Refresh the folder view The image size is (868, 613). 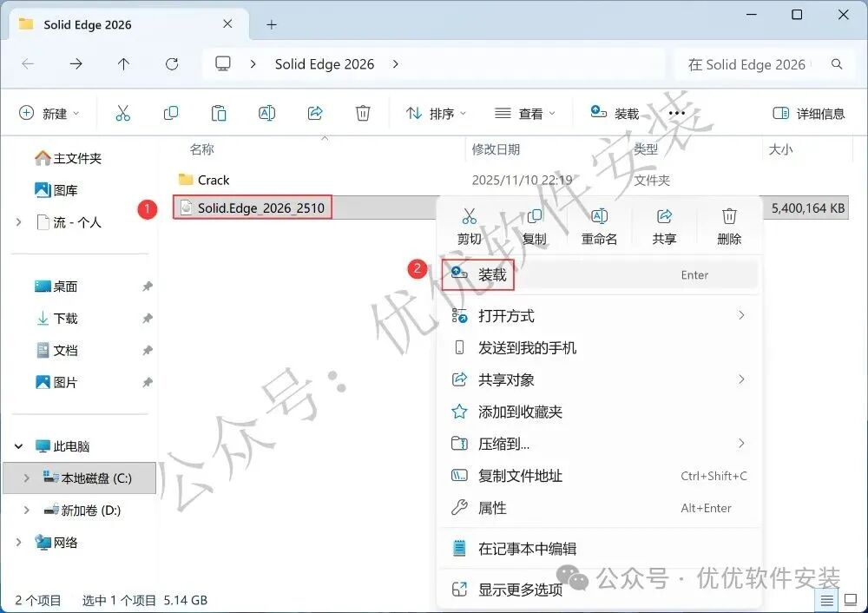(172, 64)
